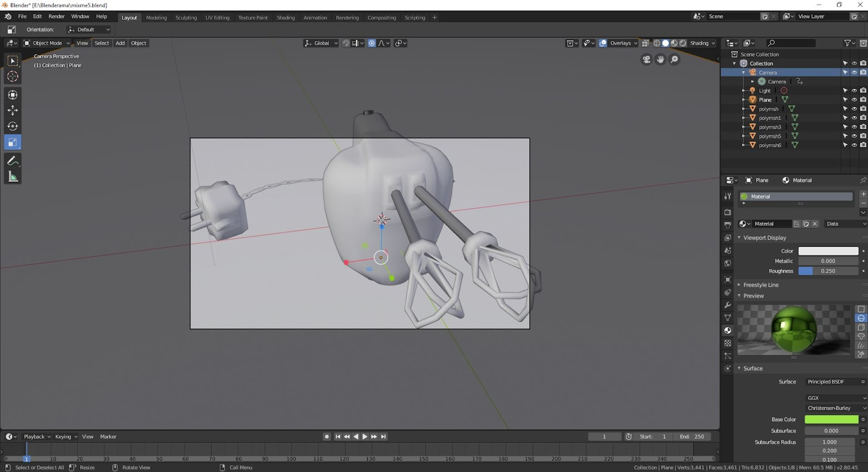
Task: Collapse the Camera item in the outliner
Action: pos(744,72)
